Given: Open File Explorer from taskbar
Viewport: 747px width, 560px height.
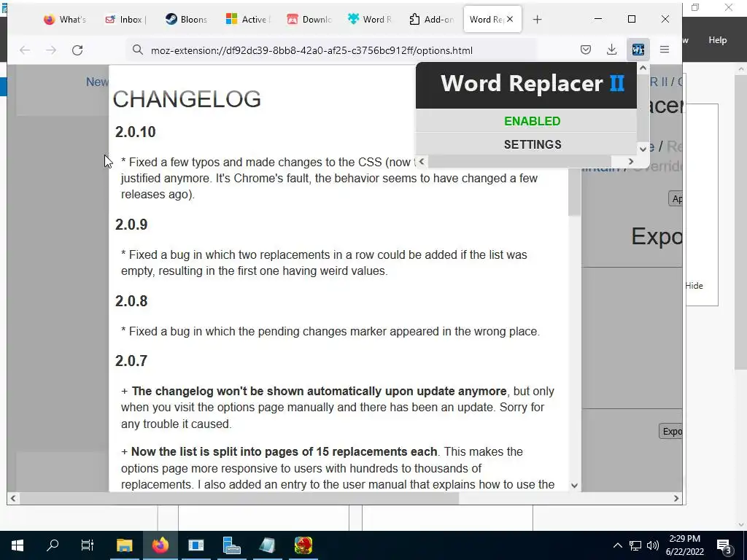Looking at the screenshot, I should pos(124,545).
